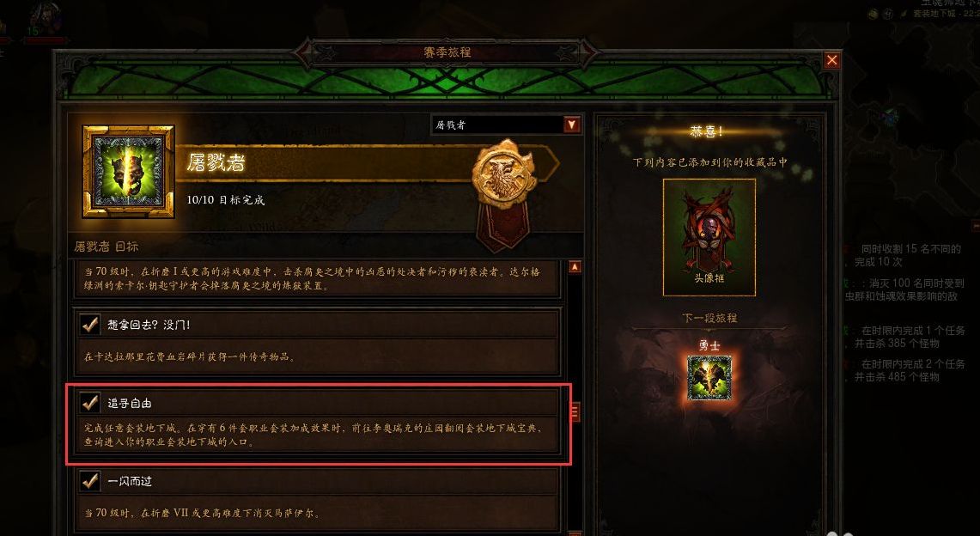Viewport: 980px width, 536px height.
Task: Click the golden griffin wax seal medal
Action: (504, 173)
